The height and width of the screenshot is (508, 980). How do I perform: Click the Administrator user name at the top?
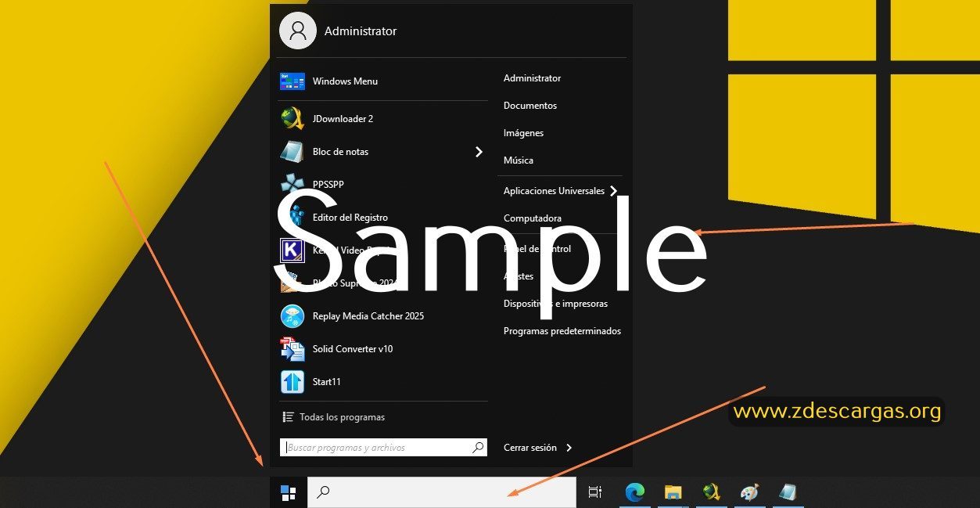coord(361,31)
